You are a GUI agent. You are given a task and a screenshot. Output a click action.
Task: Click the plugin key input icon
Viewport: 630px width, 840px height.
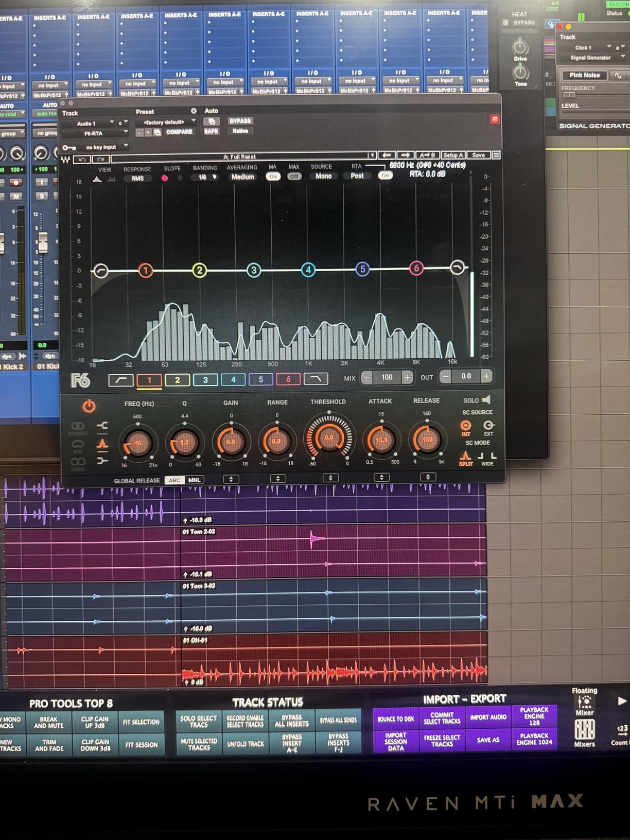[x=69, y=148]
